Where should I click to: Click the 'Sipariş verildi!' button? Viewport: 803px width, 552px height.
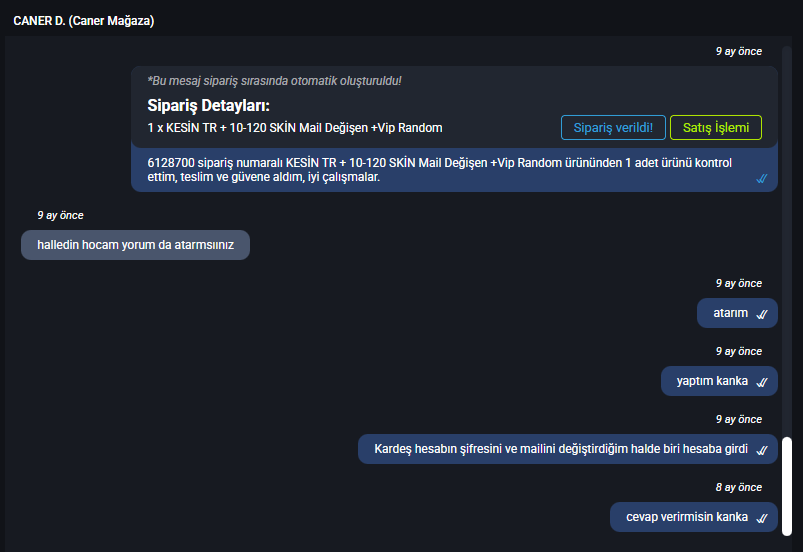[x=613, y=128]
